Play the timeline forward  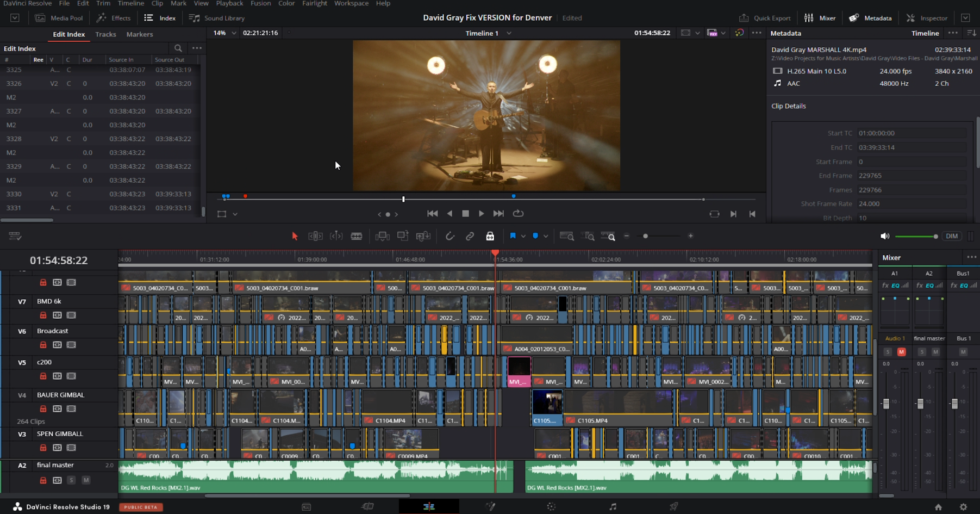click(481, 214)
